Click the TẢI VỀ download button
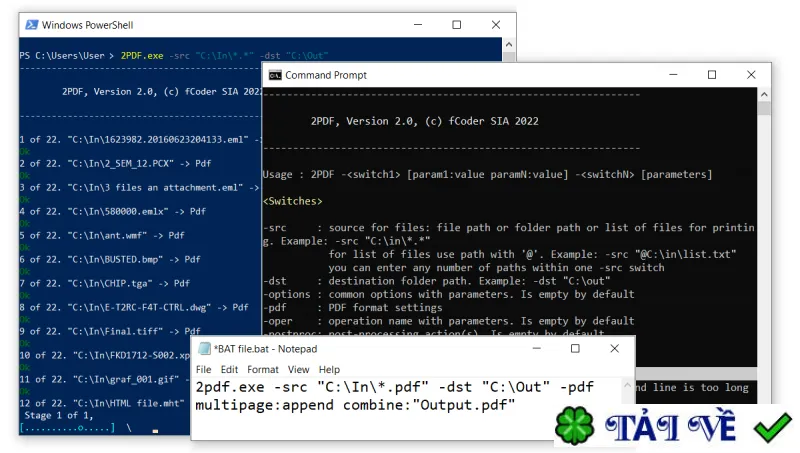 pyautogui.click(x=670, y=426)
